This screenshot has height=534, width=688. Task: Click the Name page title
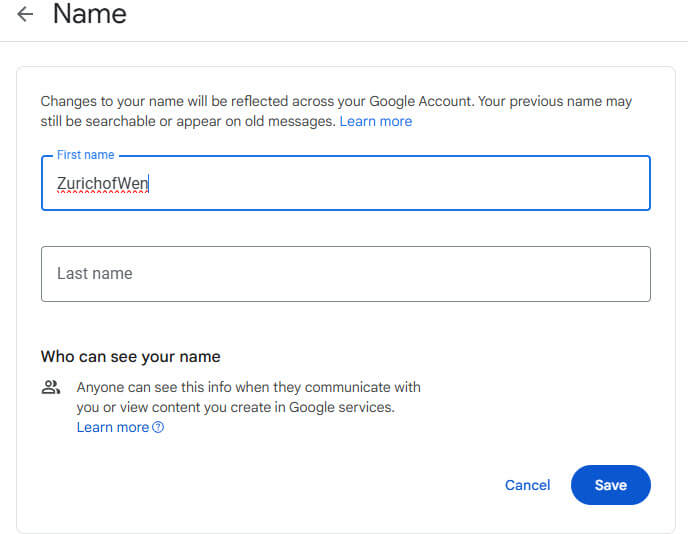(90, 14)
